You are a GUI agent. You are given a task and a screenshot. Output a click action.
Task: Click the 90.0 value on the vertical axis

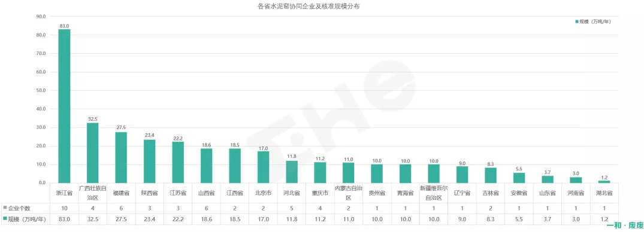pos(41,17)
